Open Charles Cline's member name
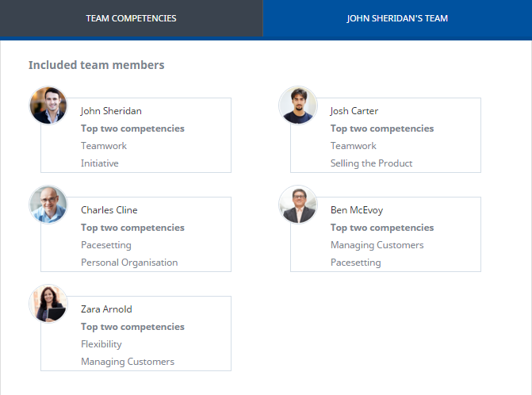The width and height of the screenshot is (532, 395). pyautogui.click(x=109, y=210)
